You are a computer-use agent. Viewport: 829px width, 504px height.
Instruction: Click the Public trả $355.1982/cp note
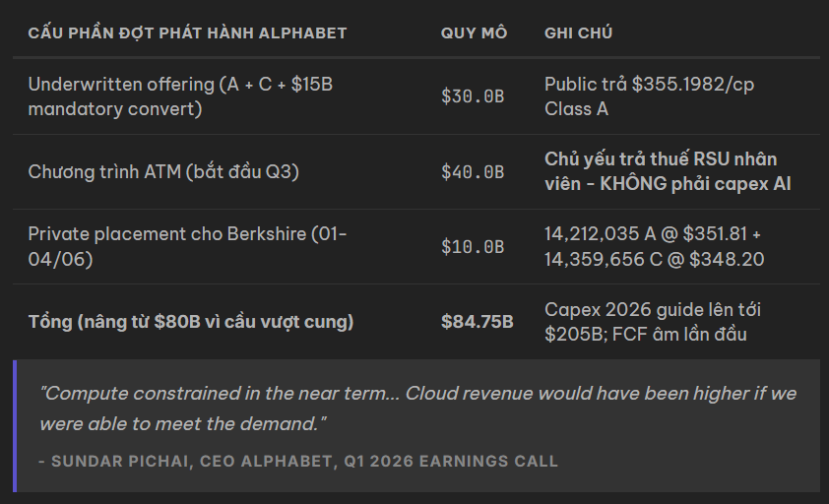pos(649,96)
